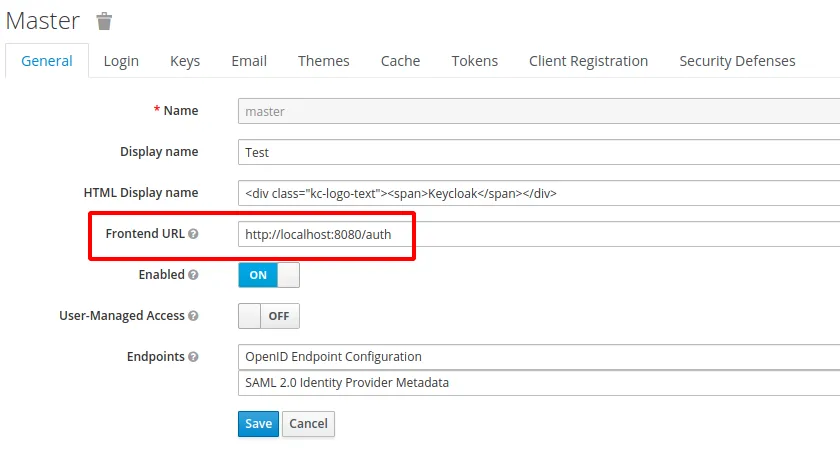This screenshot has height=450, width=840.
Task: Select the Frontend URL label
Action: pyautogui.click(x=145, y=234)
